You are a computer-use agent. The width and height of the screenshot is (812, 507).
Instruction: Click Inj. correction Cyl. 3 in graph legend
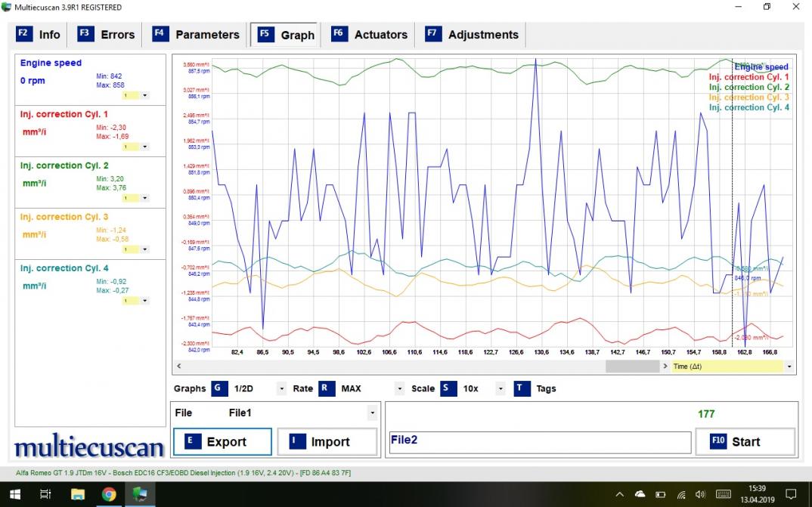click(x=748, y=97)
